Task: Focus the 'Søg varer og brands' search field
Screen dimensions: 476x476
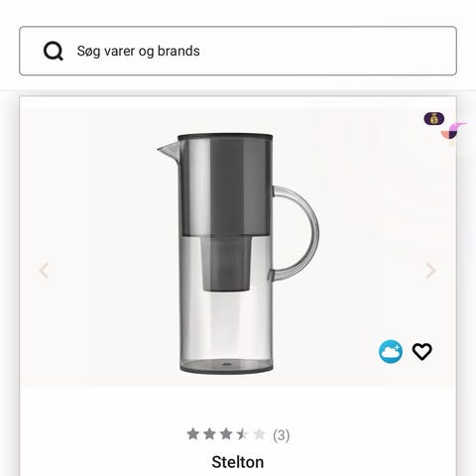Action: pos(238,51)
